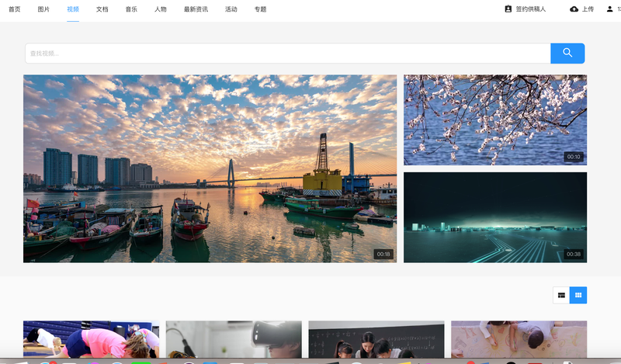Open the 专题 tab
This screenshot has height=364, width=621.
pos(260,9)
